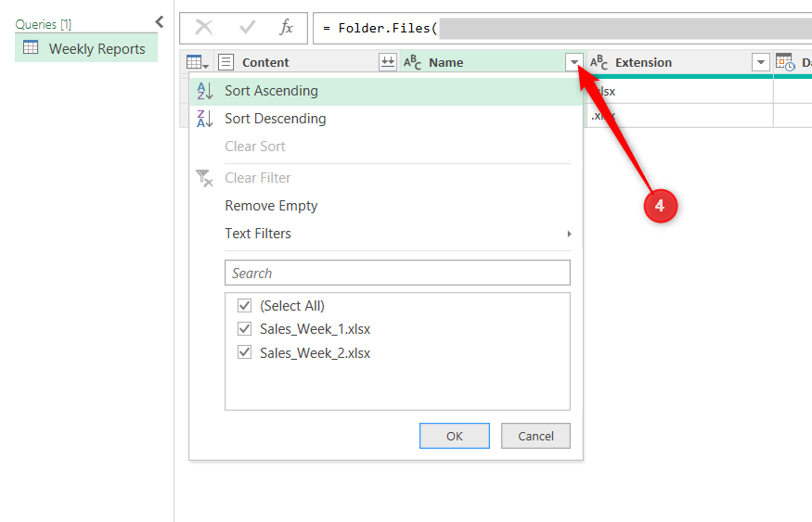Click the ABC type icon of Extension column
Screen dimensions: 812x522
coord(599,62)
